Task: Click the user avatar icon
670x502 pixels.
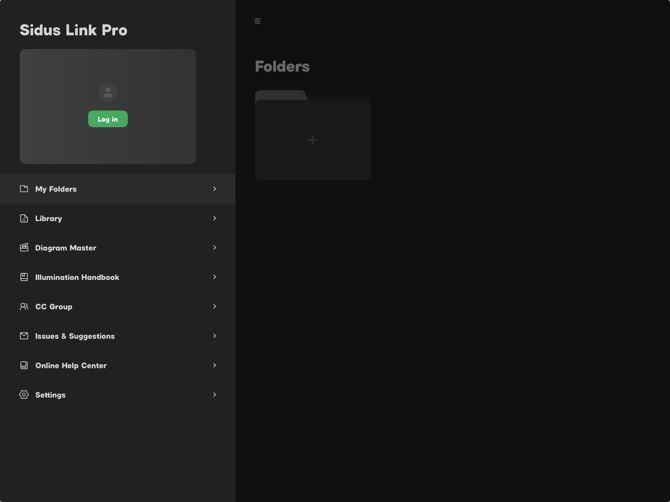Action: pos(108,92)
